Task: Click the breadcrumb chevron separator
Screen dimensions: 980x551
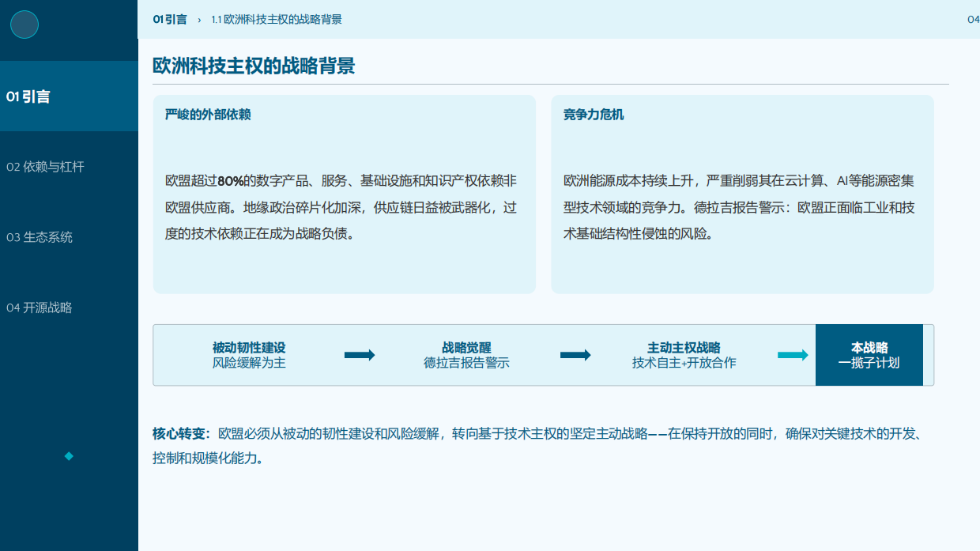Action: [x=199, y=20]
